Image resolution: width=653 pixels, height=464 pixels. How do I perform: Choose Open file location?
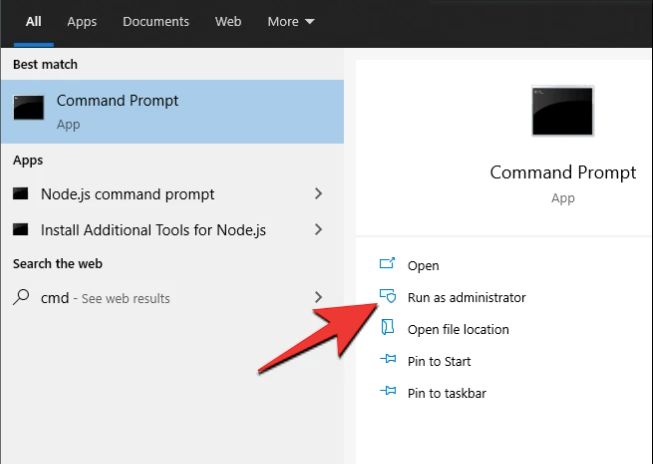[x=458, y=329]
